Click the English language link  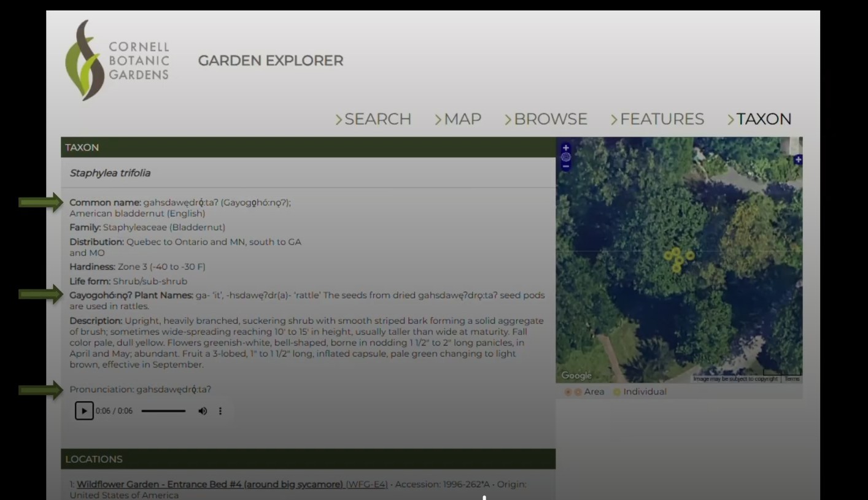click(186, 213)
